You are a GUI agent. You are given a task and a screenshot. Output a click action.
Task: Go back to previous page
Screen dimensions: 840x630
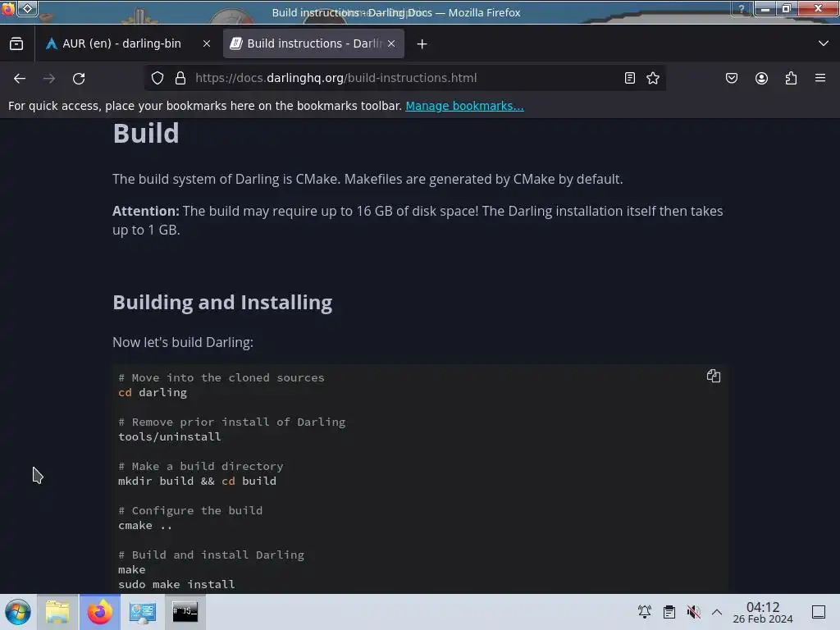20,78
